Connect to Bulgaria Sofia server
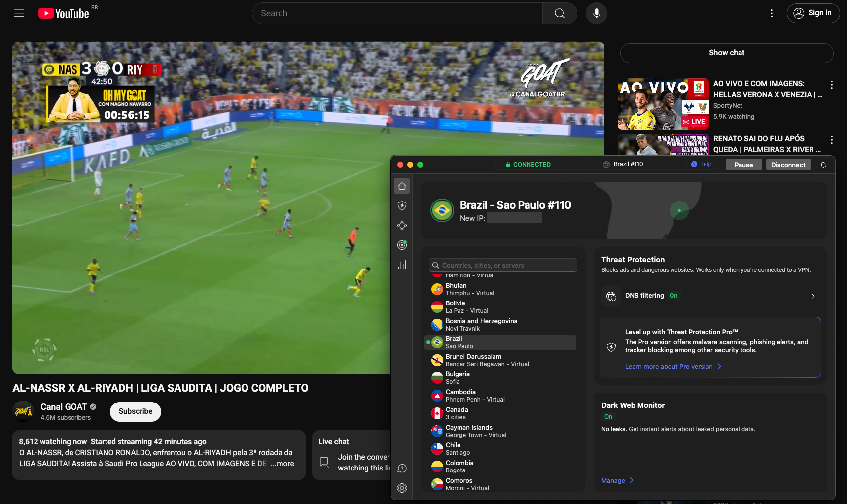847x504 pixels. tap(500, 378)
